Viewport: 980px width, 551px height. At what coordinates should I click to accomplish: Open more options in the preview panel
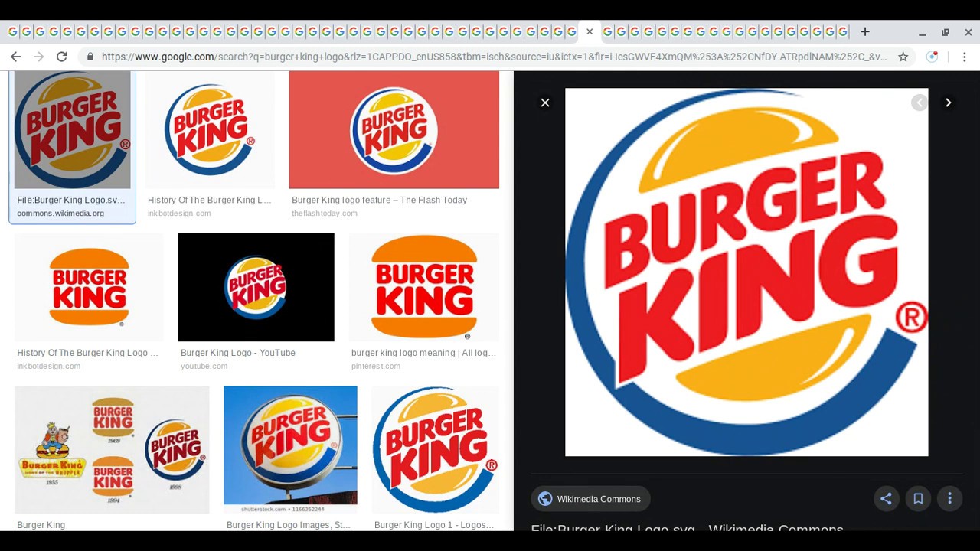950,499
